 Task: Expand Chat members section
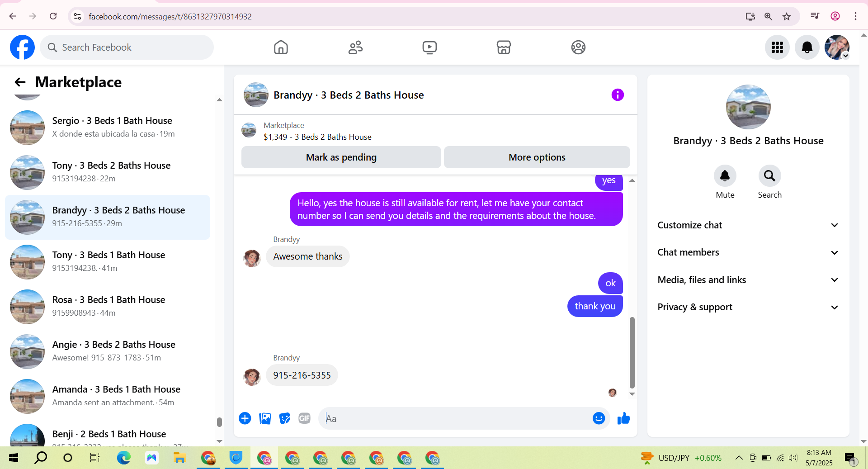pyautogui.click(x=748, y=252)
